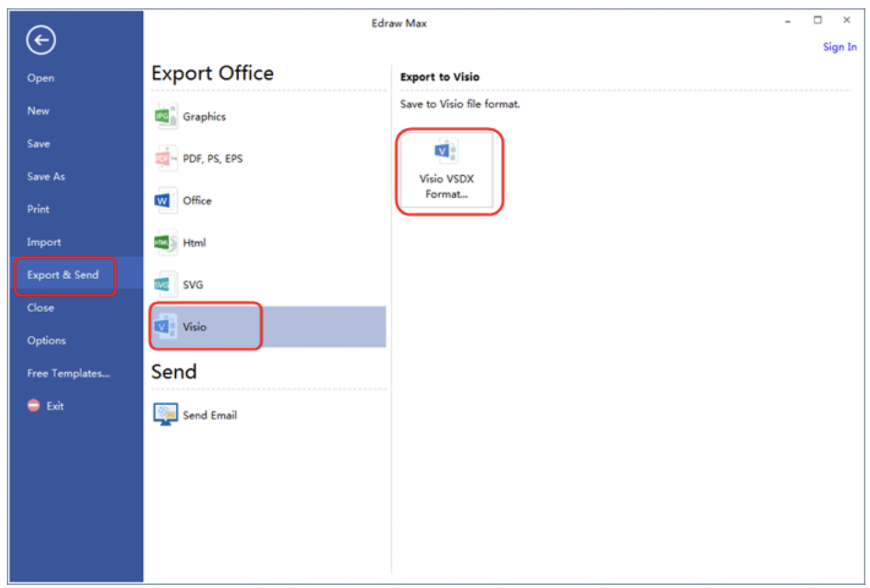Open Options in the sidebar
870x588 pixels.
click(x=46, y=341)
